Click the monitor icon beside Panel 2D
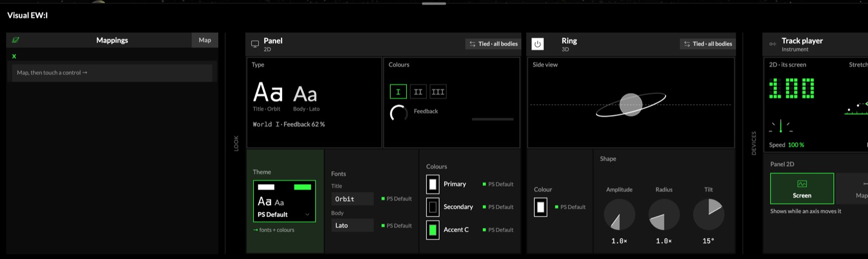868x259 pixels. 255,44
